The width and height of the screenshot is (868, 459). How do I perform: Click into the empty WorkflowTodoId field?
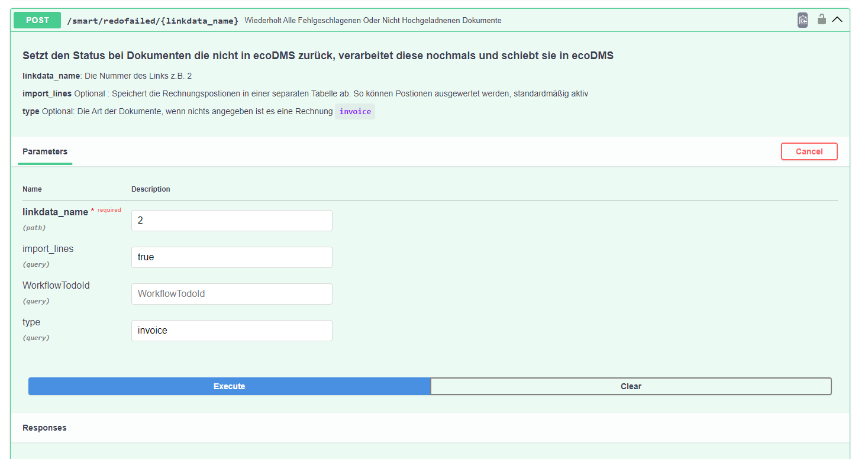point(231,294)
